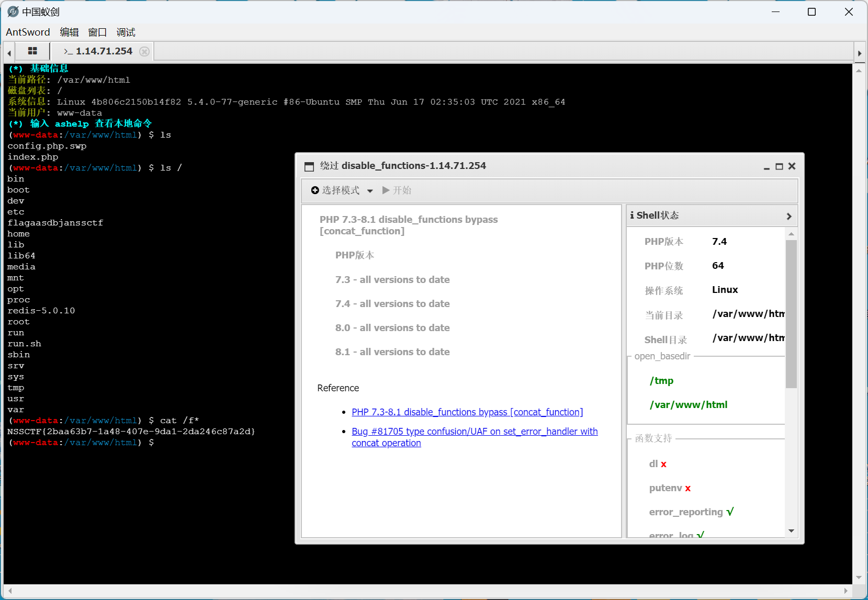Image resolution: width=868 pixels, height=600 pixels.
Task: Collapse the Shell状态 panel with its chevron
Action: pos(789,216)
